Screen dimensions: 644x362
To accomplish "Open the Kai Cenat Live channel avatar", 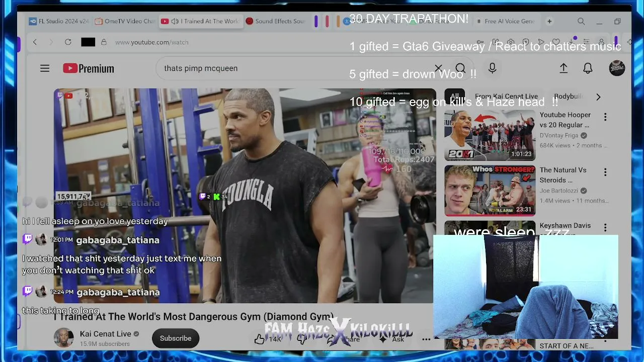I will click(x=64, y=338).
